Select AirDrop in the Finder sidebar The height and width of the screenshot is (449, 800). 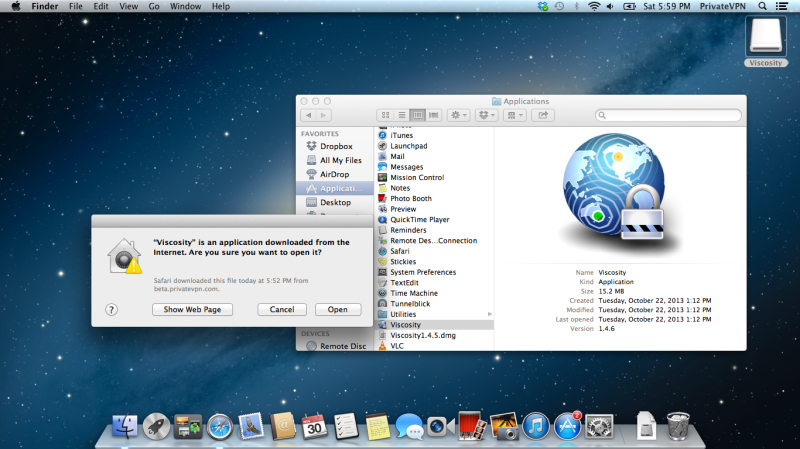pos(334,174)
